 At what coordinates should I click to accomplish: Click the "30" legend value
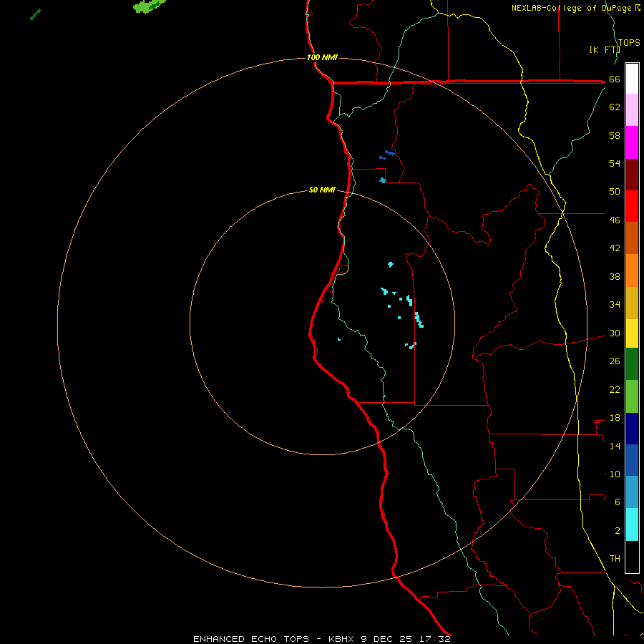(x=615, y=333)
